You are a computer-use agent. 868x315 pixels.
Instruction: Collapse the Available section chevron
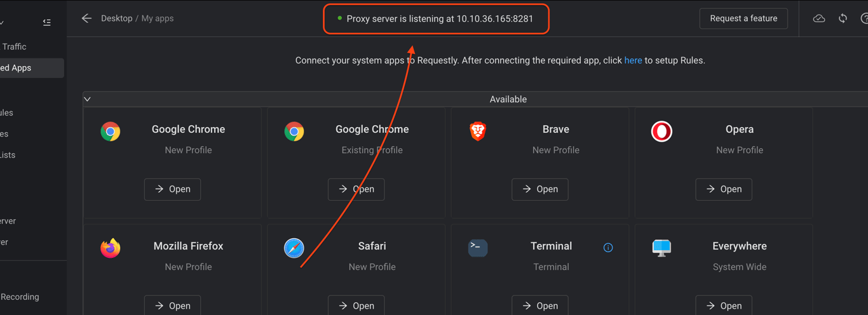pyautogui.click(x=88, y=99)
